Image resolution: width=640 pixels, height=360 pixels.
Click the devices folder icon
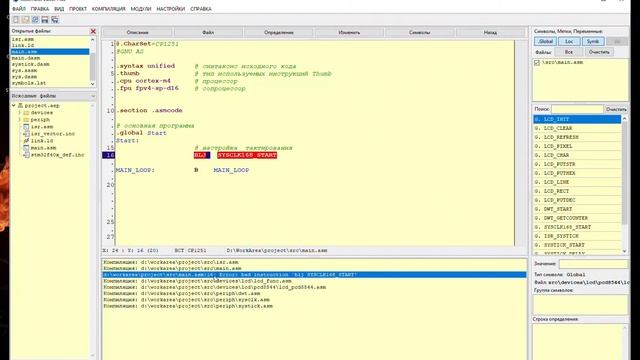pos(26,113)
